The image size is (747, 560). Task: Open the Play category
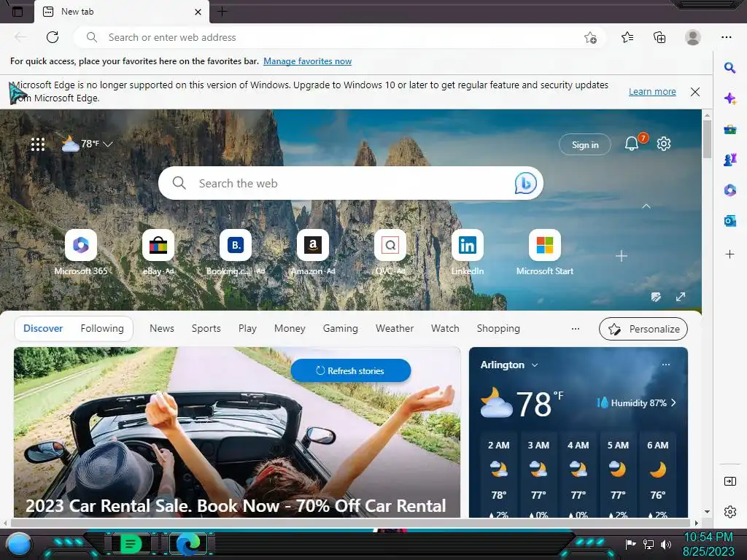[x=247, y=329]
